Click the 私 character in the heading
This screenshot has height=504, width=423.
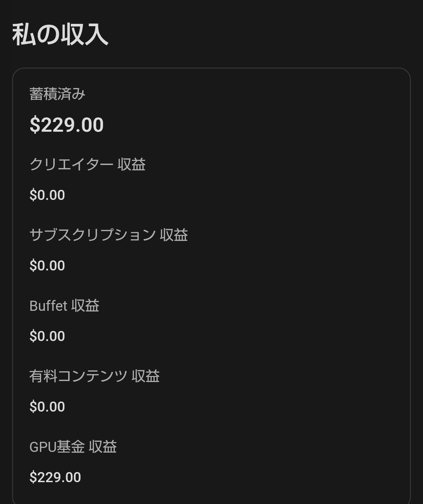click(24, 34)
